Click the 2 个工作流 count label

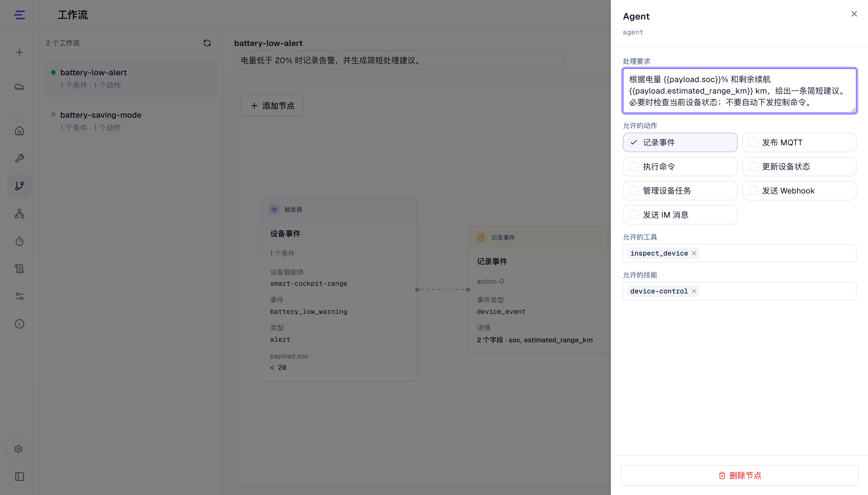63,43
